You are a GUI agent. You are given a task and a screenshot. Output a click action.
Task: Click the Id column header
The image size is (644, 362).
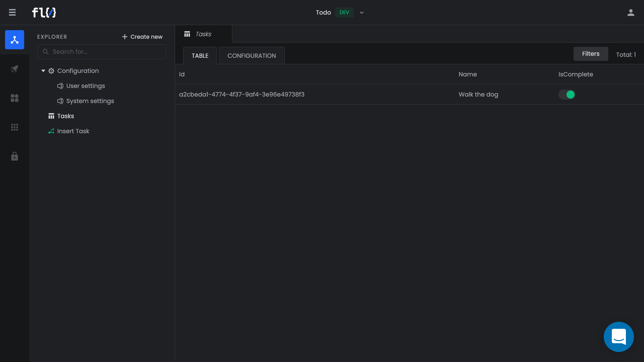[182, 74]
